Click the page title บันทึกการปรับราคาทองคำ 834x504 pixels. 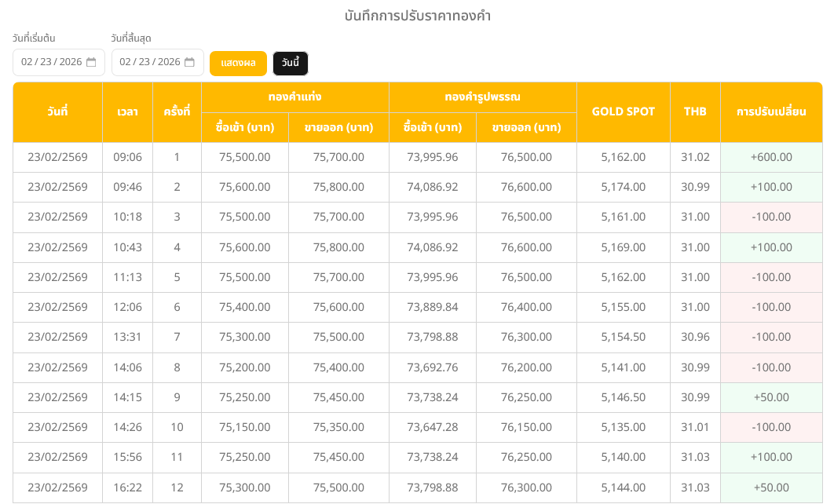tap(417, 16)
